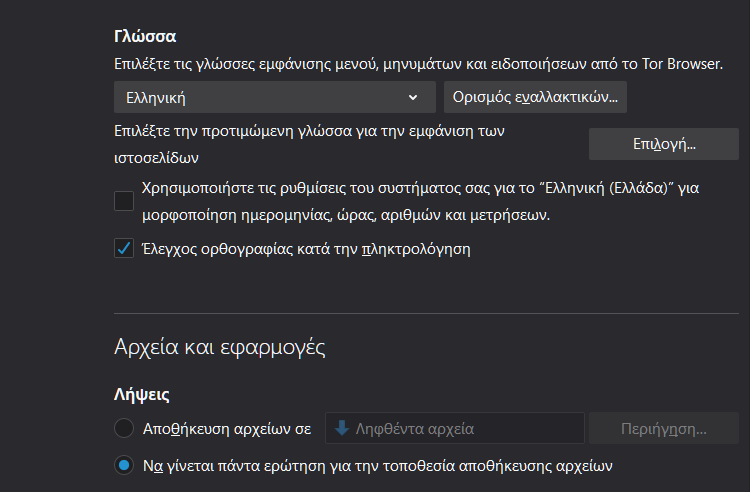Click the Επιλογή button
This screenshot has height=492, width=750.
click(x=664, y=144)
